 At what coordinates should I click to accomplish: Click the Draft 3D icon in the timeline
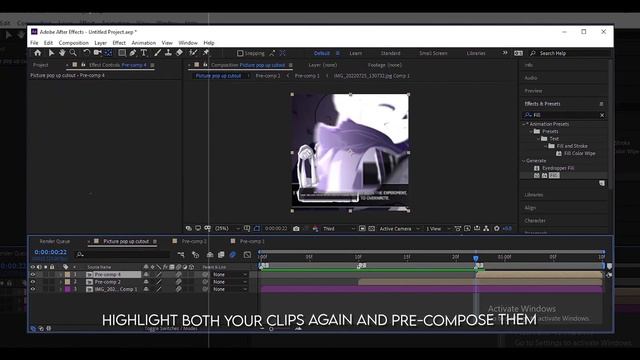pyautogui.click(x=196, y=255)
